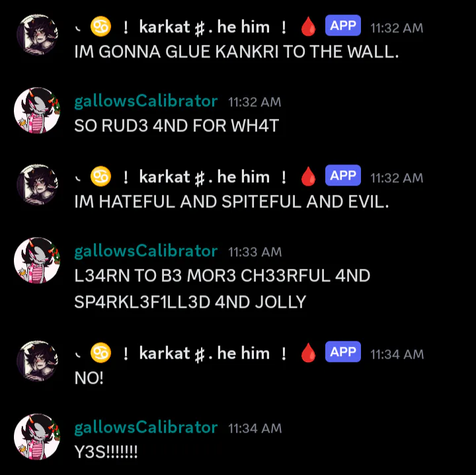
Task: Click the APP badge on the NO! message
Action: [x=342, y=351]
